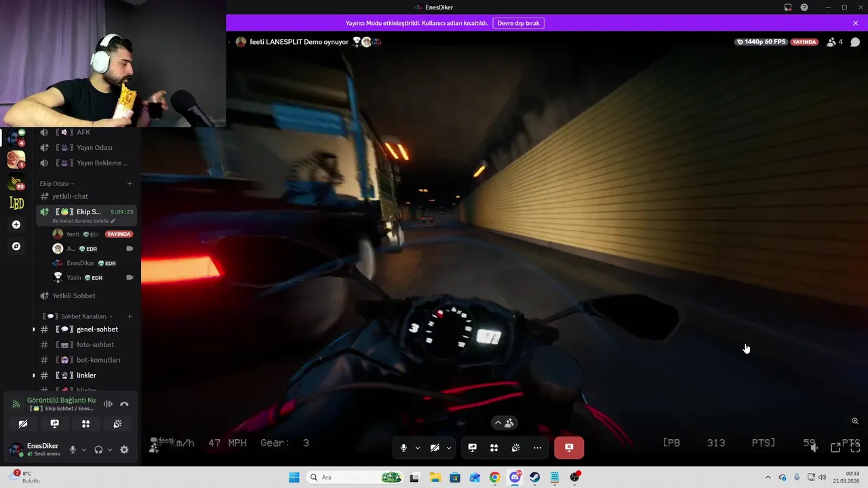Open User Settings gear icon
The width and height of the screenshot is (868, 488).
tap(124, 449)
